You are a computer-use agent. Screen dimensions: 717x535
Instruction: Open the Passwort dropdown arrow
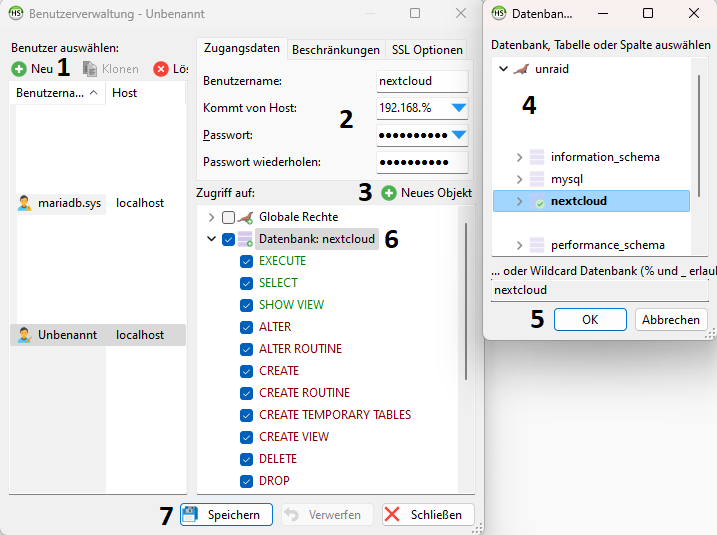click(459, 135)
